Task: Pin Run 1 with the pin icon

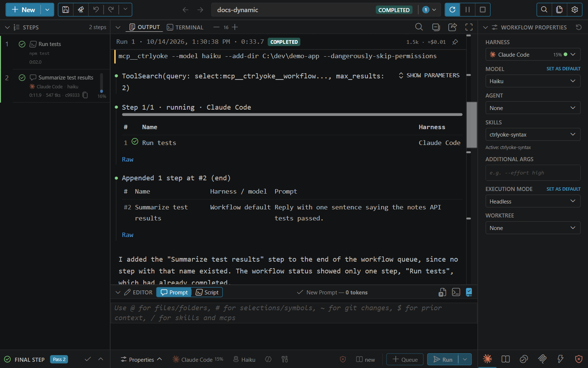Action: pyautogui.click(x=455, y=42)
